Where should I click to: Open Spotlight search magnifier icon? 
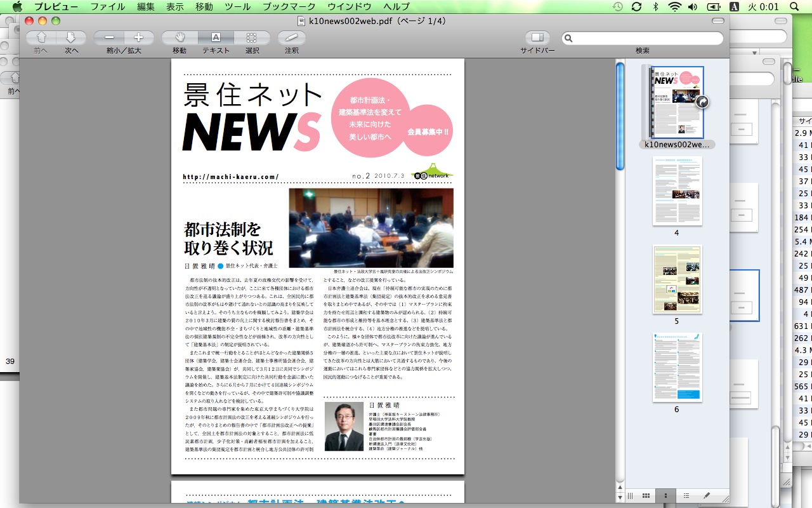[794, 7]
